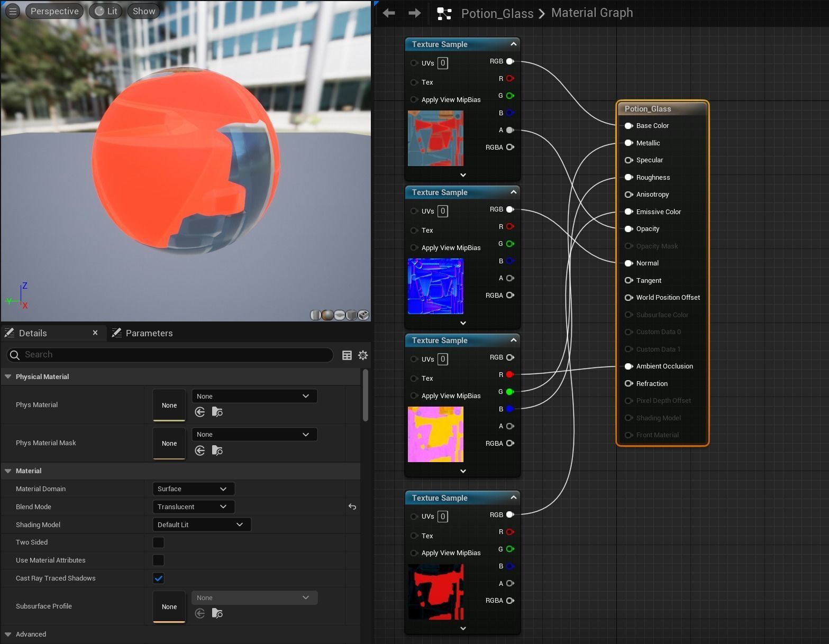Click the Normal input pin
The image size is (829, 644).
point(628,263)
